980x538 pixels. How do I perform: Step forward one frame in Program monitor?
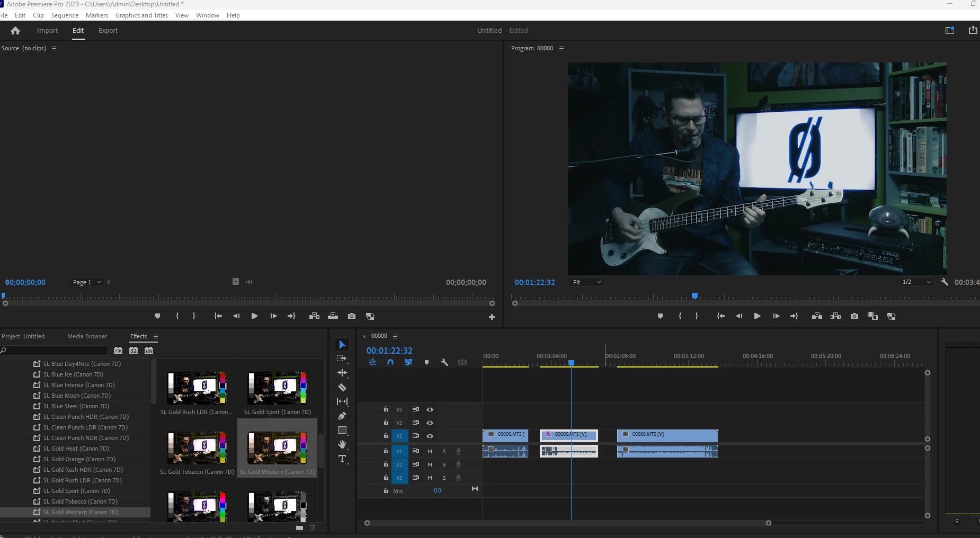pos(776,316)
